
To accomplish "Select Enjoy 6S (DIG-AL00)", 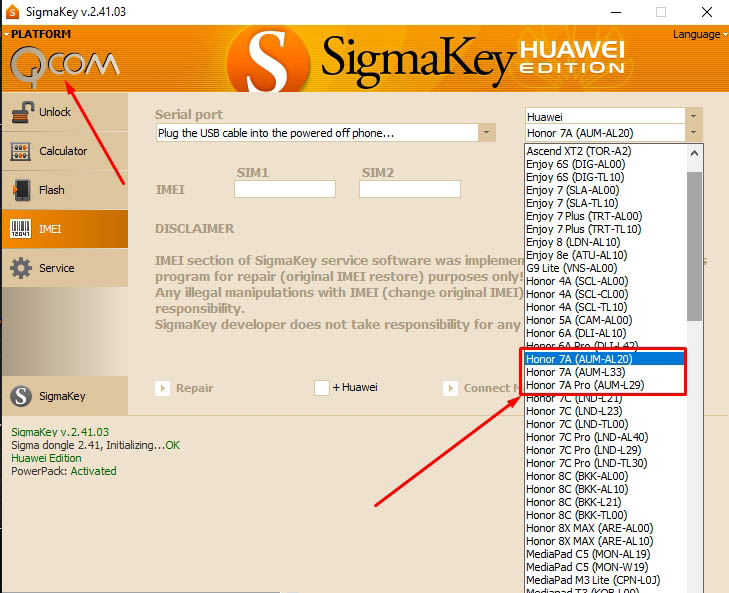I will coord(605,164).
